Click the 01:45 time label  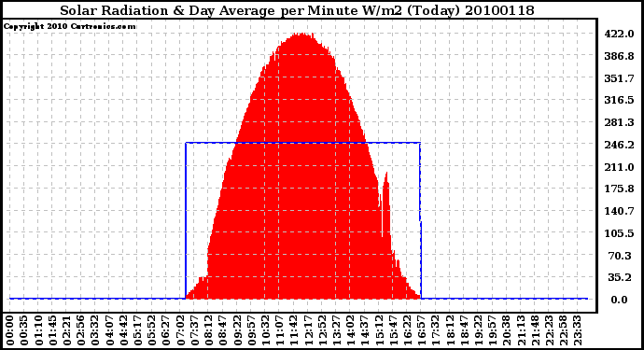pos(52,330)
